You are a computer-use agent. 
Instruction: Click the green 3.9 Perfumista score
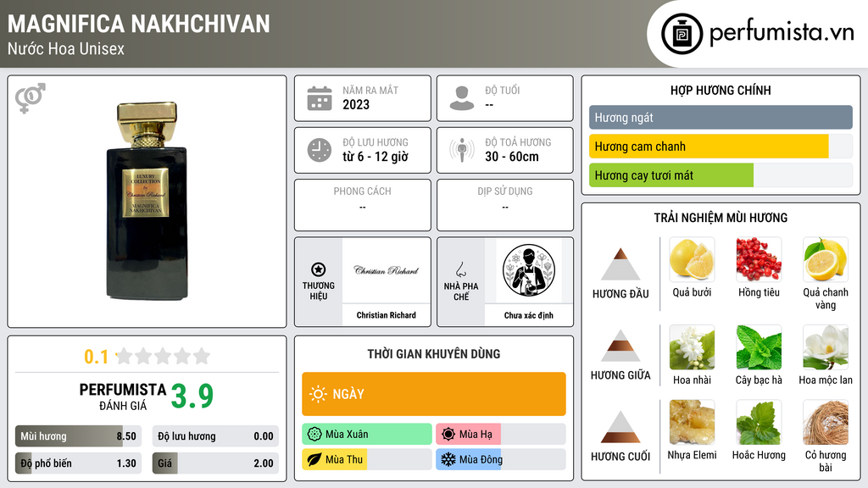click(x=192, y=396)
